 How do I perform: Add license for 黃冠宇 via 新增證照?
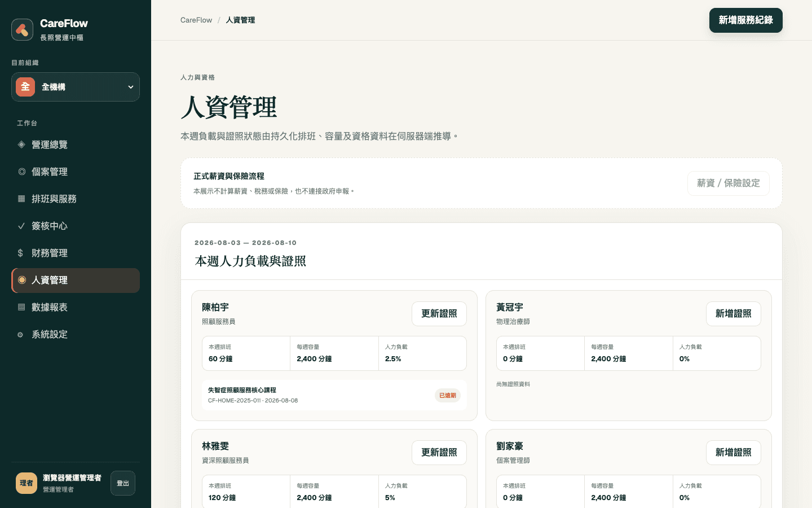(733, 314)
